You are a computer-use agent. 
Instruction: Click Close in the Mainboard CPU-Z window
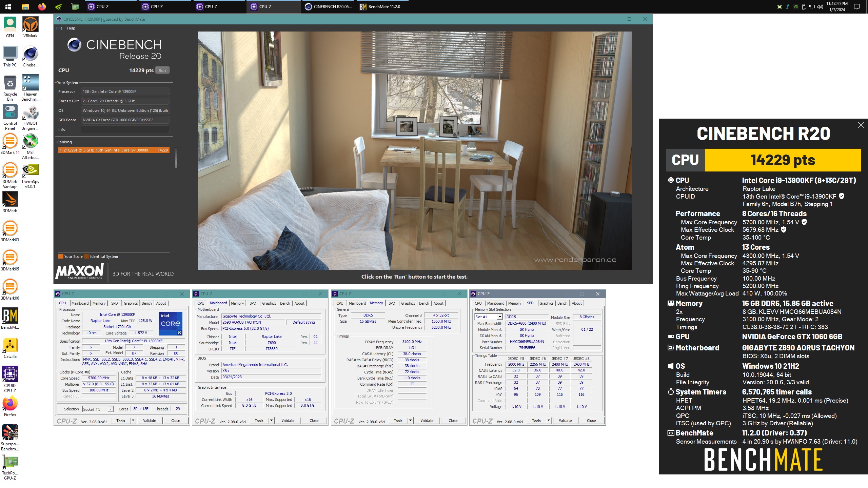314,421
